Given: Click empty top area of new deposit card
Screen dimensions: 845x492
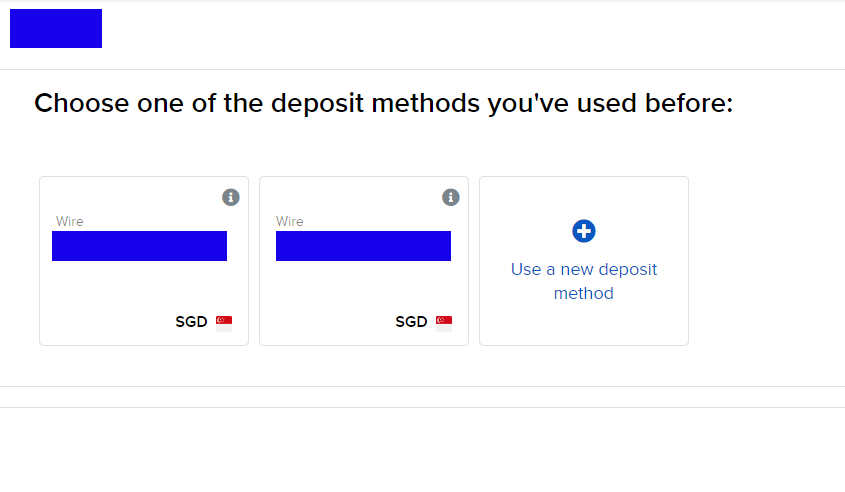Looking at the screenshot, I should pyautogui.click(x=584, y=195).
